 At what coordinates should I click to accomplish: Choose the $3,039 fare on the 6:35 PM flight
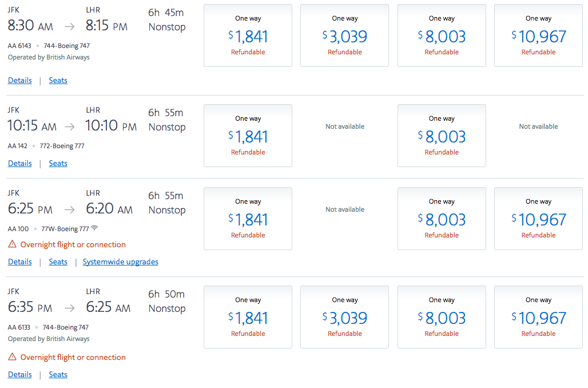tap(345, 317)
